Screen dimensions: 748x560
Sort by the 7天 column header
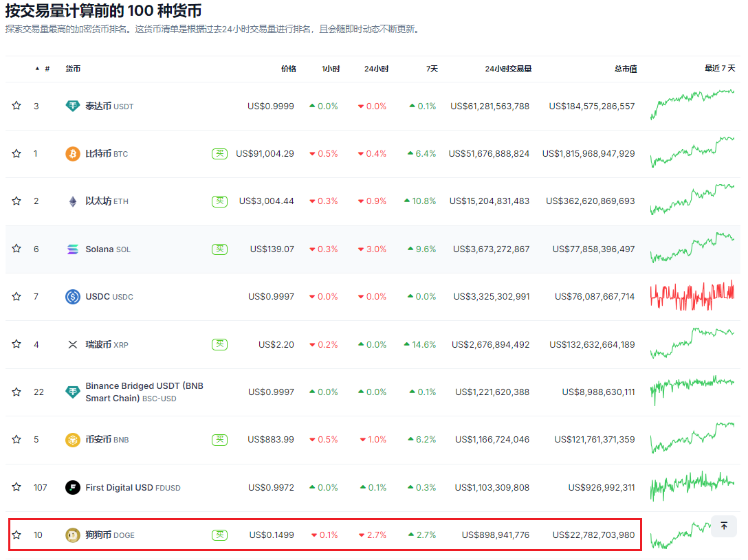pos(432,69)
